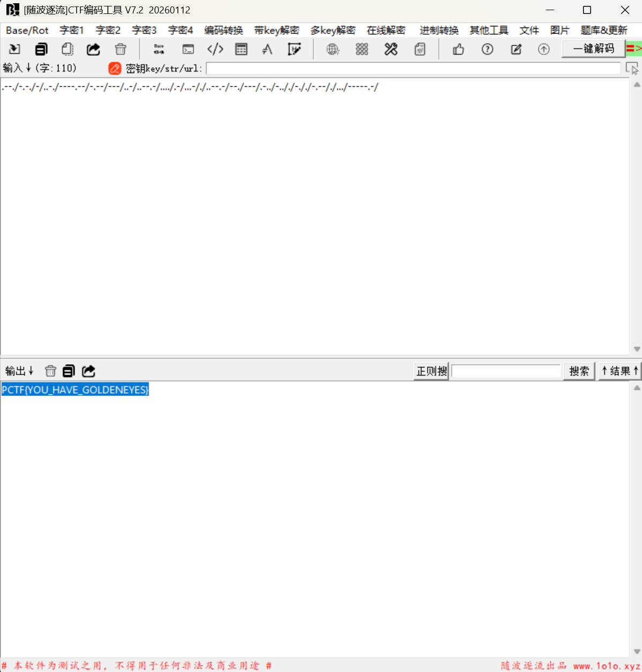Click the globe icon in the toolbar
642x672 pixels.
click(x=333, y=49)
